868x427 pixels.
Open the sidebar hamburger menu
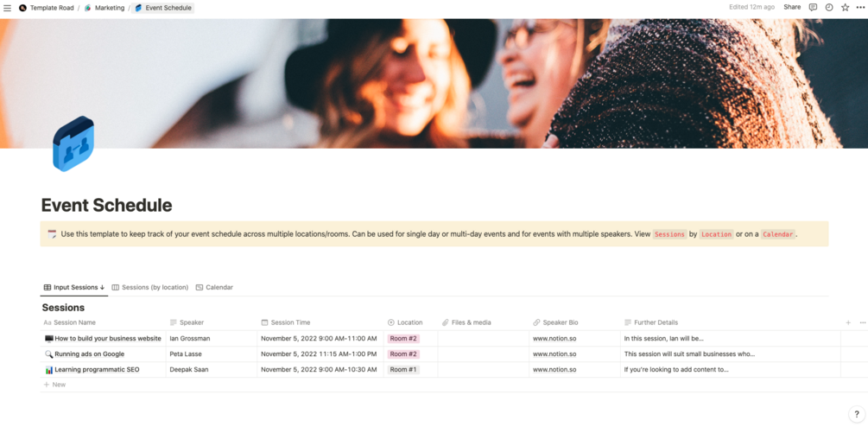(7, 8)
